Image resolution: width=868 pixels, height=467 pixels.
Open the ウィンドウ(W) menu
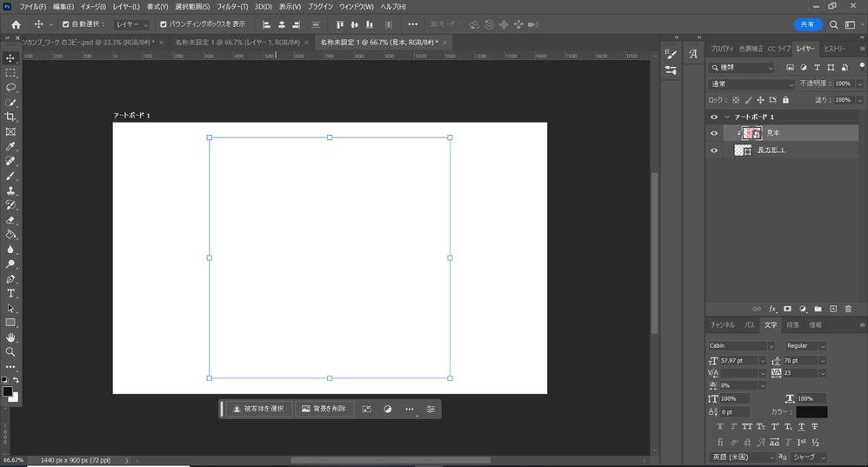tap(357, 7)
